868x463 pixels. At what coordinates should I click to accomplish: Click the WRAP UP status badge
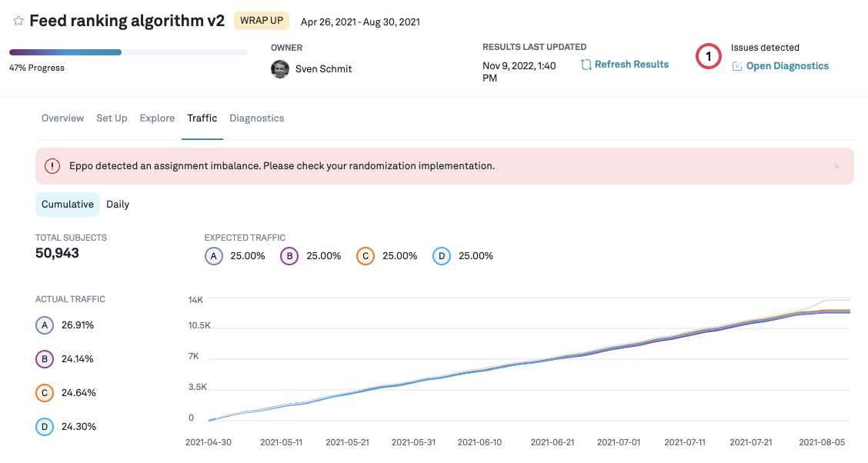[x=261, y=21]
